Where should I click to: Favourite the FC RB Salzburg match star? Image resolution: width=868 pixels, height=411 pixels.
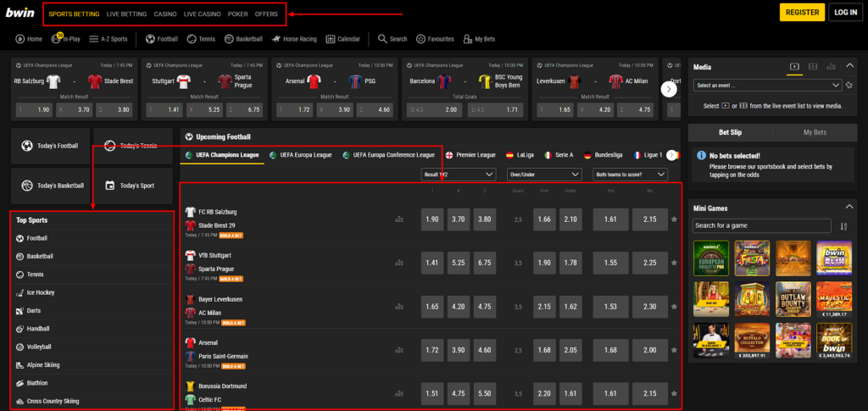(x=674, y=219)
